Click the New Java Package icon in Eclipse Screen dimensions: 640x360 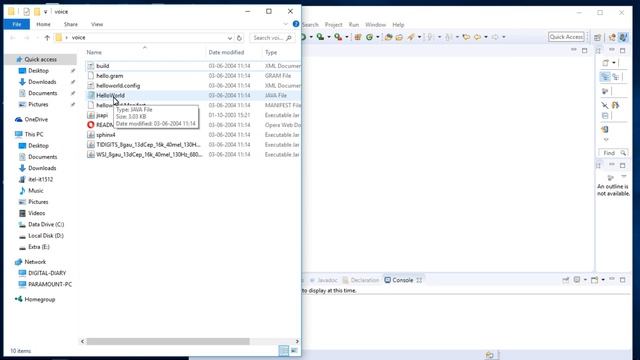pos(358,37)
